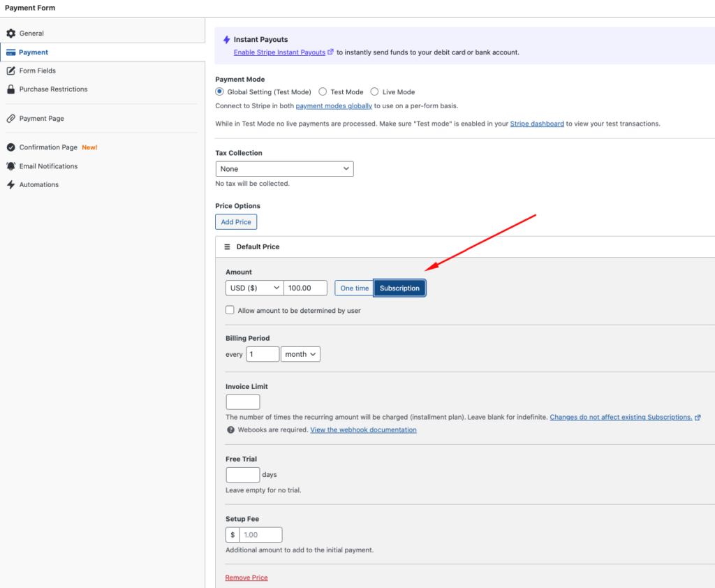Expand the billing period month dropdown
The height and width of the screenshot is (588, 715).
[300, 354]
